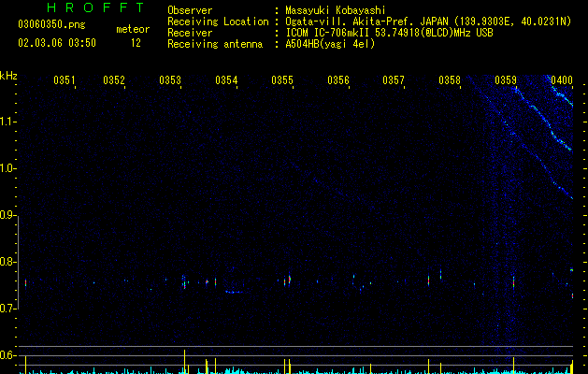The height and width of the screenshot is (374, 588).
Task: Click the 0352 time marker
Action: (114, 80)
